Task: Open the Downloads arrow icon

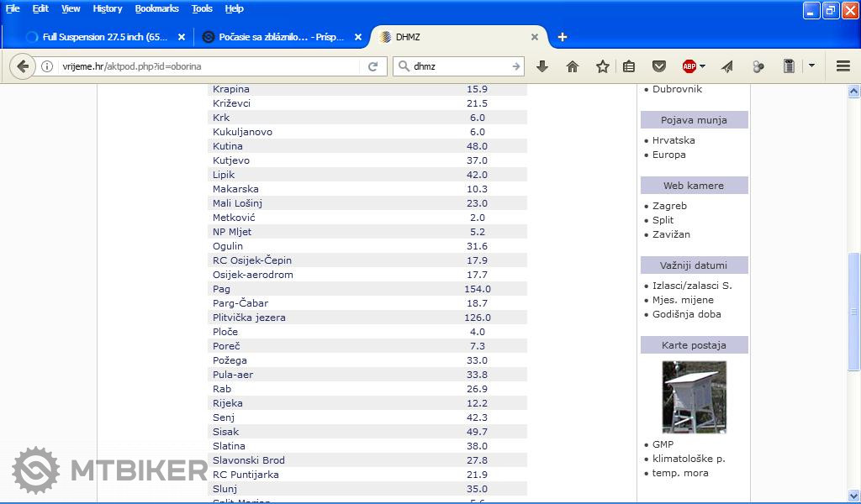Action: click(x=542, y=66)
